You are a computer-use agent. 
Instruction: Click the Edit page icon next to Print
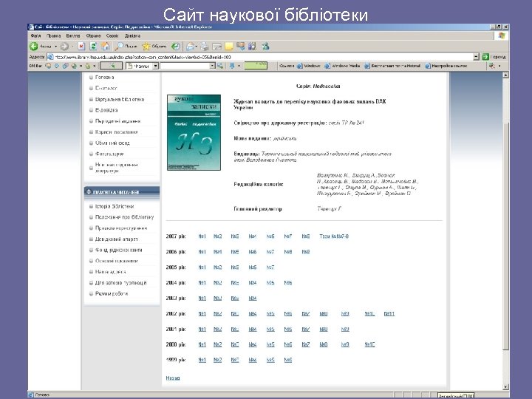[x=216, y=46]
